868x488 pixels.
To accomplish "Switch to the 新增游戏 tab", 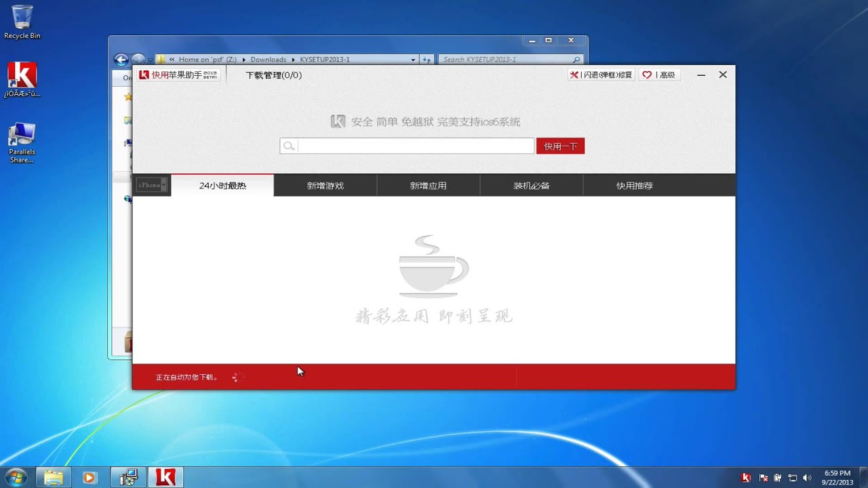I will pyautogui.click(x=325, y=186).
